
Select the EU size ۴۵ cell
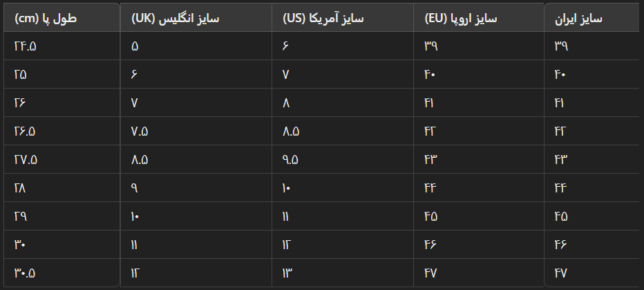point(478,216)
